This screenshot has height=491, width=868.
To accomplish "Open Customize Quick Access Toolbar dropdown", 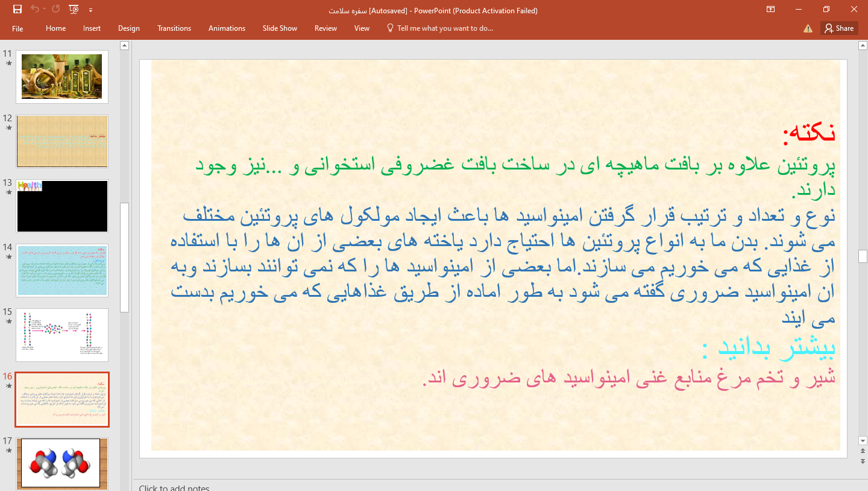I will click(90, 10).
